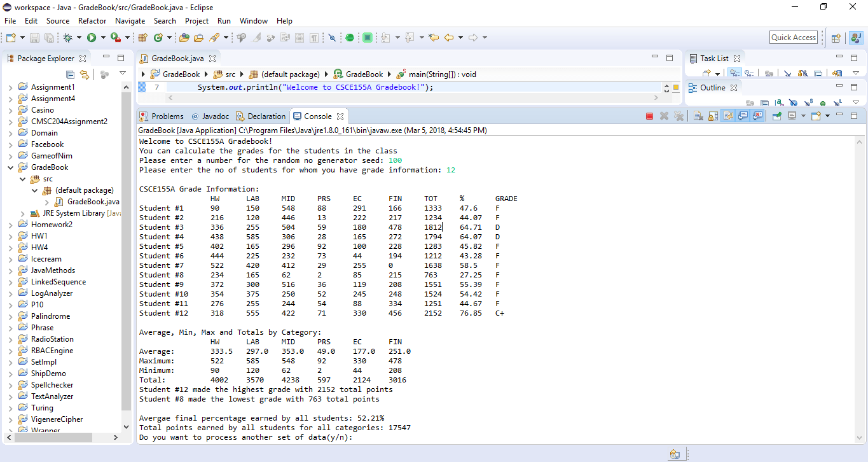This screenshot has height=462, width=868.
Task: Toggle Show Console on standard output change
Action: [743, 116]
